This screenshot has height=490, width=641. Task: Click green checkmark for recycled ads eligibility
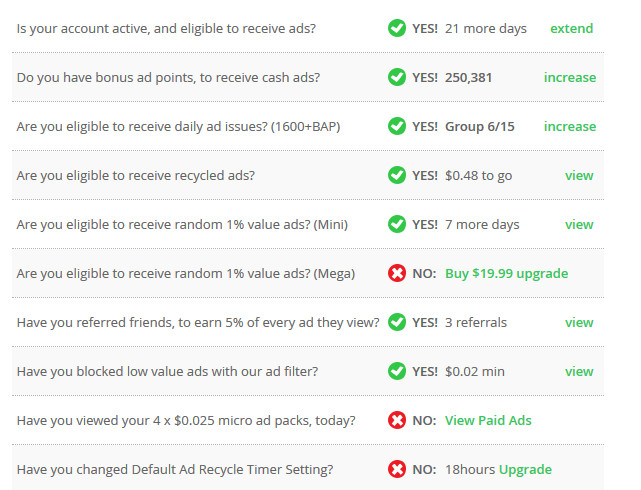tap(397, 175)
